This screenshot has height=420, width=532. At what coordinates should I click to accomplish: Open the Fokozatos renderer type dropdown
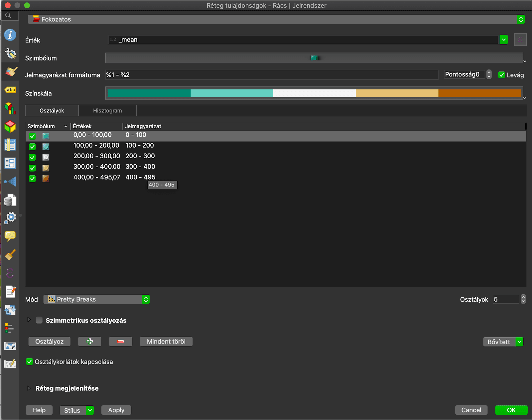(276, 19)
